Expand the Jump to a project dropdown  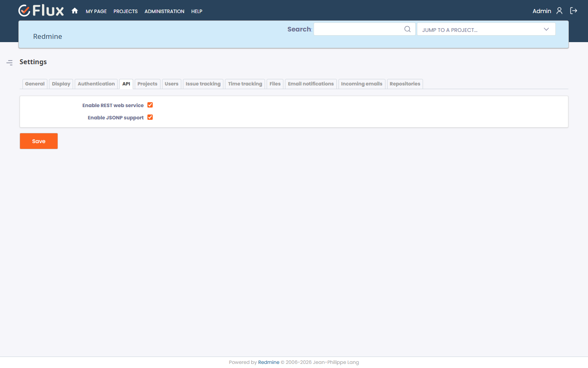pyautogui.click(x=486, y=29)
